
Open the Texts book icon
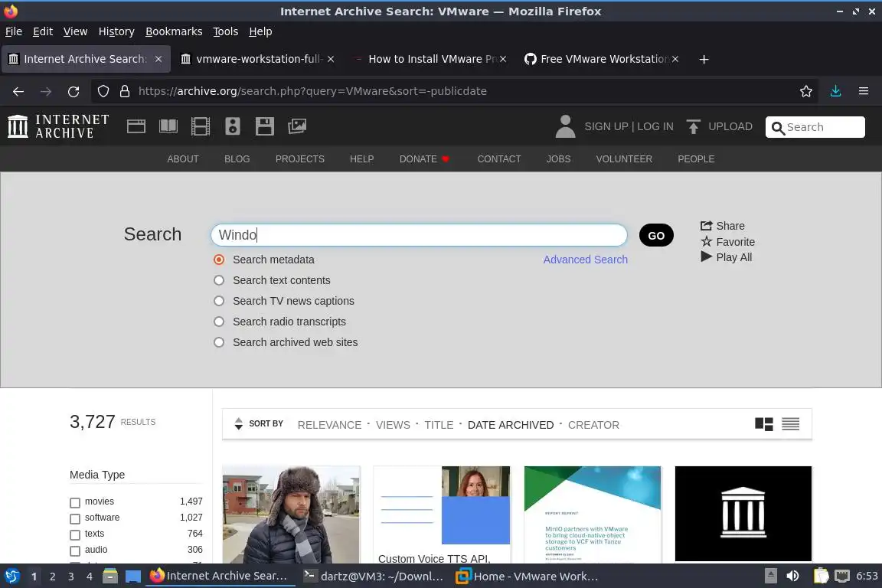[168, 126]
